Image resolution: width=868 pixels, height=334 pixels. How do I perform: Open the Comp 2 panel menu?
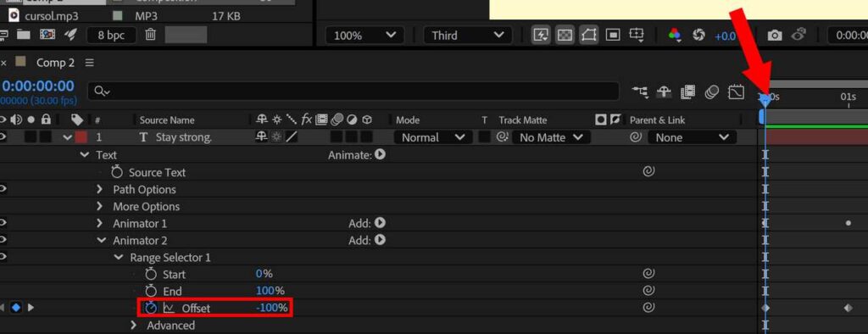(90, 63)
